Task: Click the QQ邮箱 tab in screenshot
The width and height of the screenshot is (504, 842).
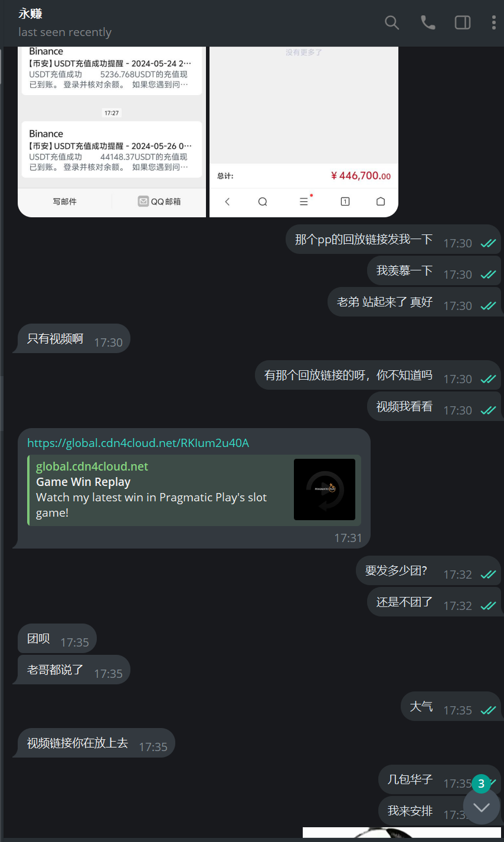Action: pyautogui.click(x=159, y=201)
